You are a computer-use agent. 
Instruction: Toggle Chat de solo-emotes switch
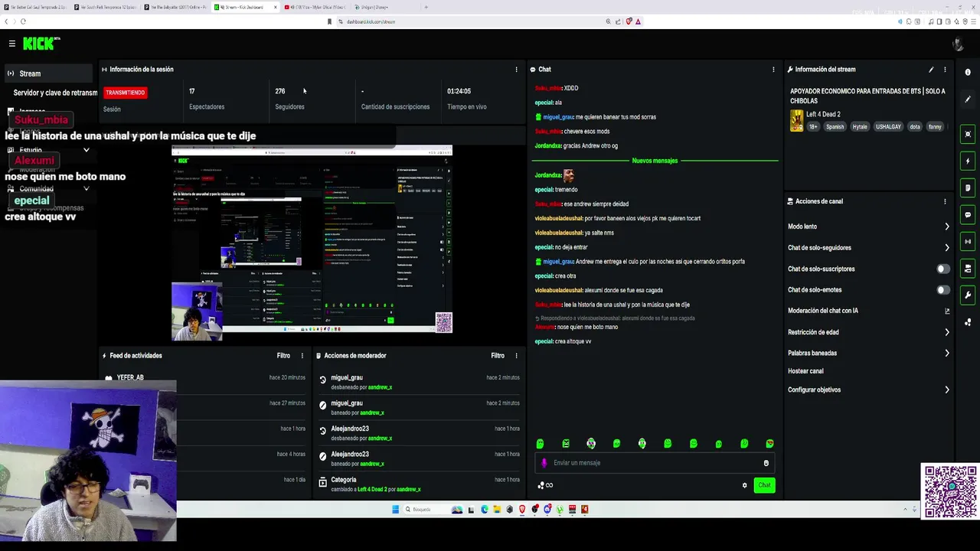[x=943, y=290]
